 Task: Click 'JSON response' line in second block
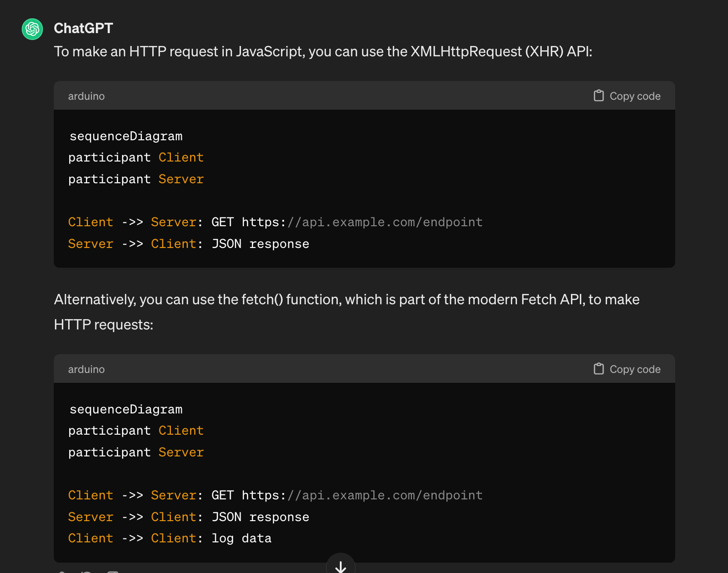(189, 517)
